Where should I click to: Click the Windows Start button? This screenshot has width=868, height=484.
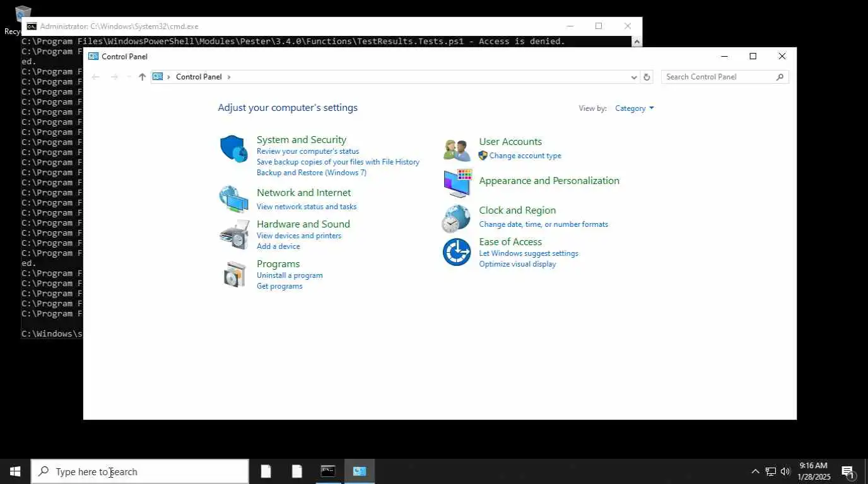pyautogui.click(x=15, y=471)
